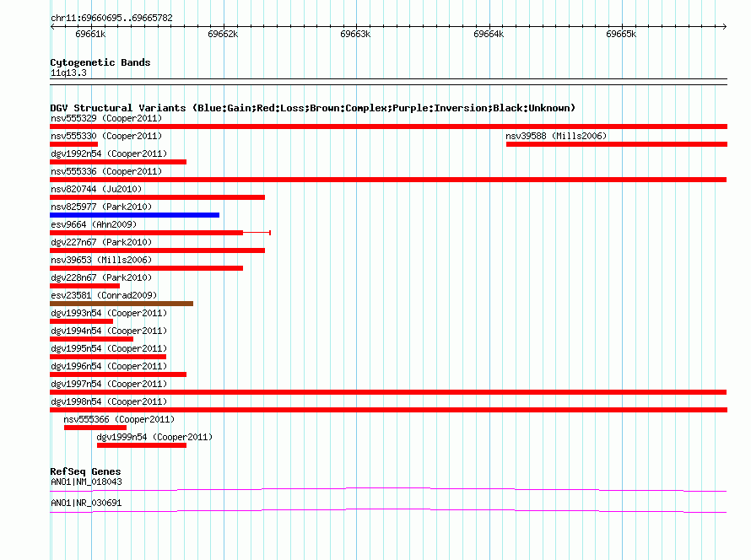
Task: Open the esv9664 (Ahn2009) variant label
Action: pos(94,224)
